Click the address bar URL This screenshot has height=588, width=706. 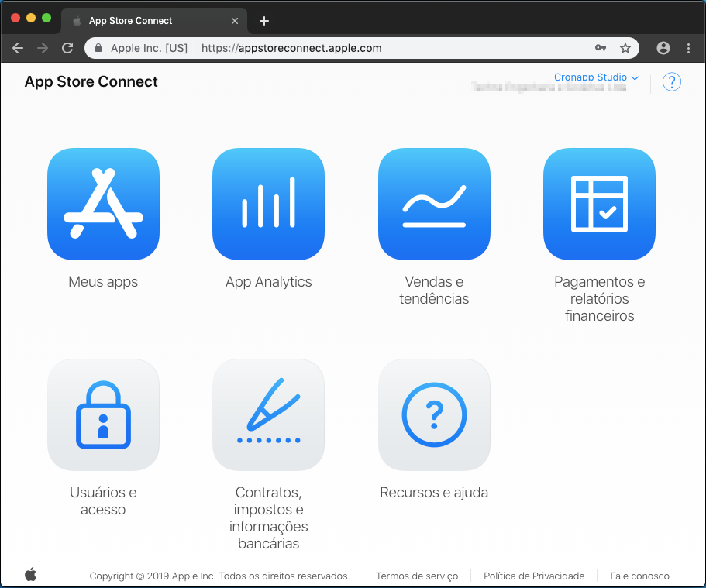[x=291, y=48]
